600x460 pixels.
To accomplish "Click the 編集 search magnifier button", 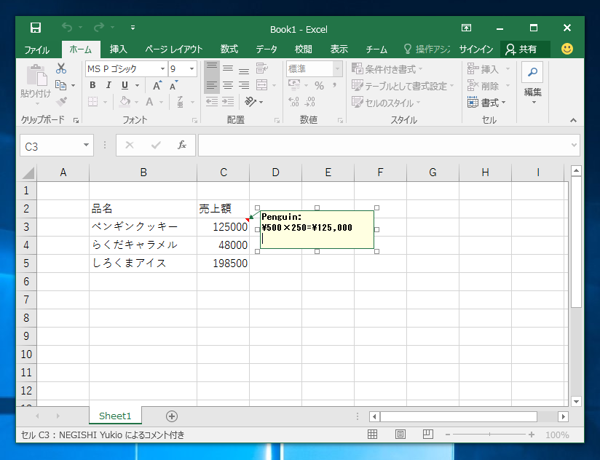I will point(532,72).
